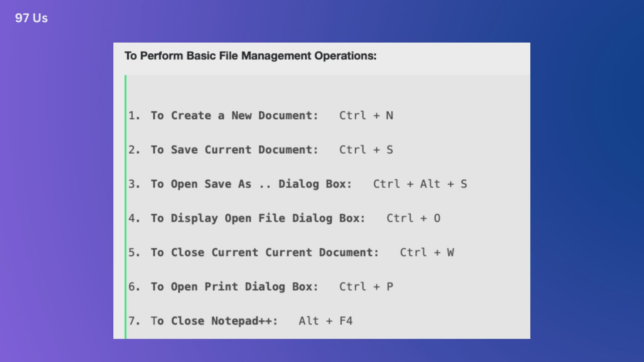Image resolution: width=644 pixels, height=362 pixels.
Task: Click the 'Ctrl + S' shortcut text
Action: [x=366, y=149]
